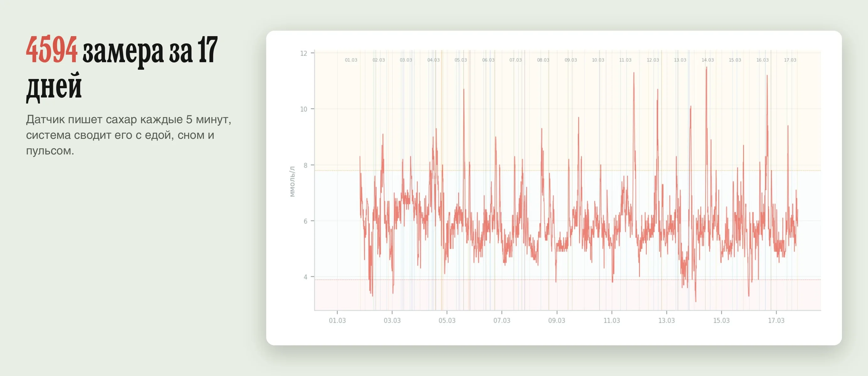Click the top day label 16.03 in the chart
This screenshot has height=376, width=868.
(763, 60)
